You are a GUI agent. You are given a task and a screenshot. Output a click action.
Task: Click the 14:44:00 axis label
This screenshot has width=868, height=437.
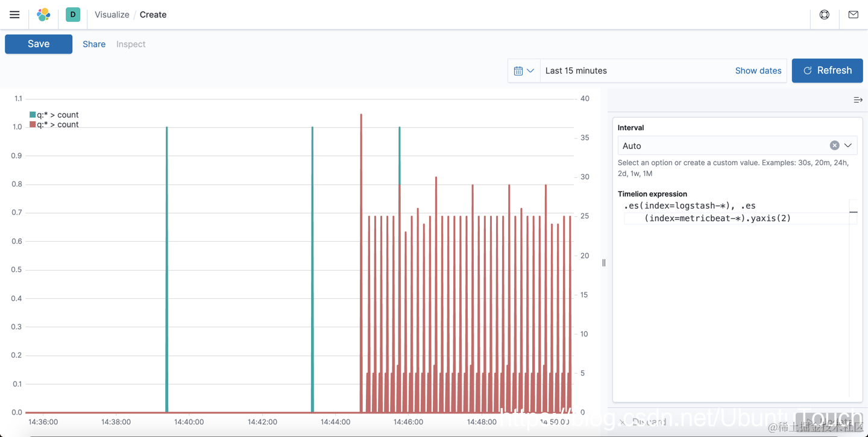click(x=335, y=422)
